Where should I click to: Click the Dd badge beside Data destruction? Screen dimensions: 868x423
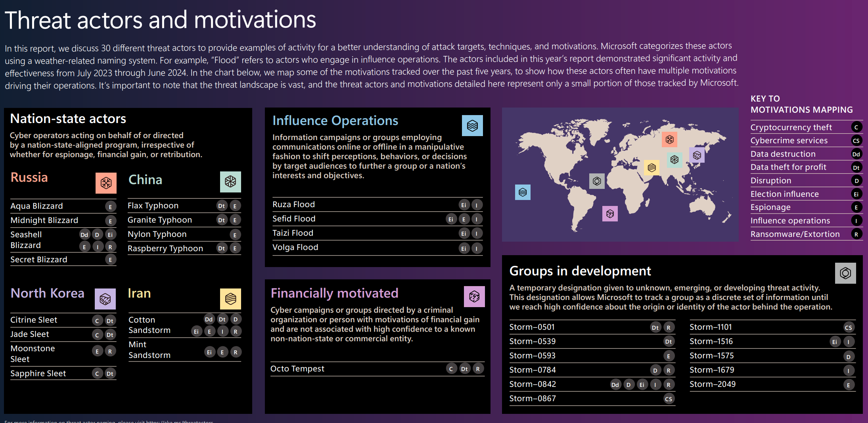tap(857, 154)
